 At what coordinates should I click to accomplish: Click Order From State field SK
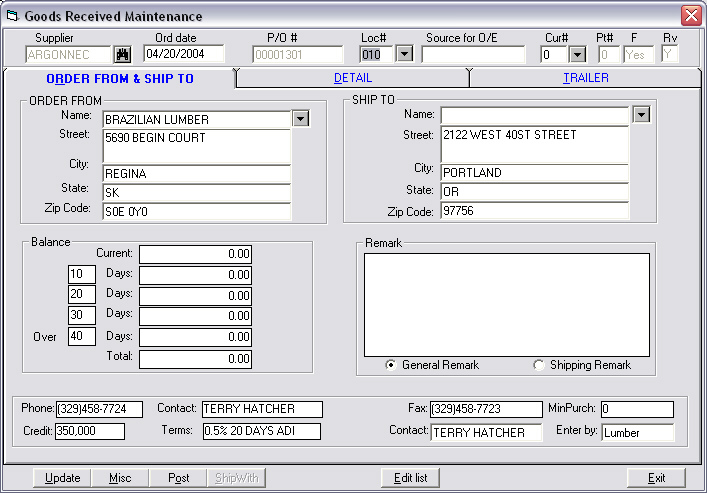[x=197, y=193]
